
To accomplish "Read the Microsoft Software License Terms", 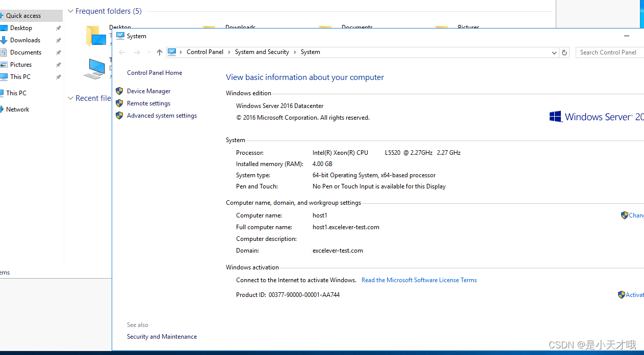I will click(419, 280).
